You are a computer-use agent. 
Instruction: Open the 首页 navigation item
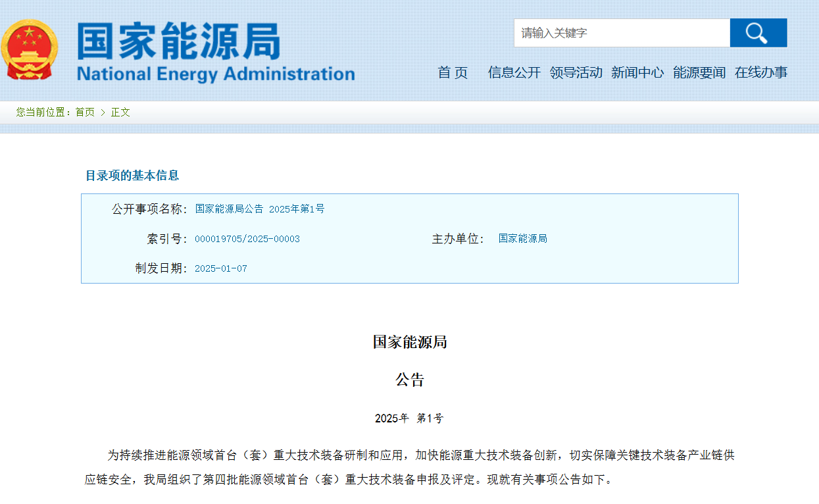[453, 72]
